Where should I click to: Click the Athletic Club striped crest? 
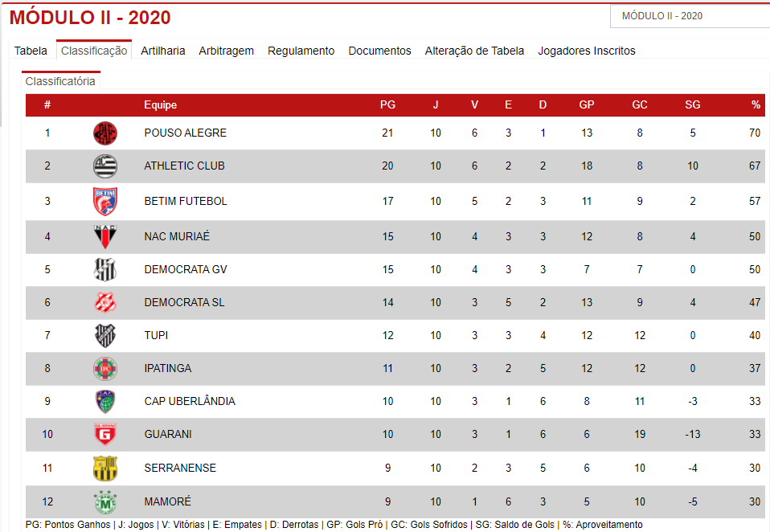(105, 166)
